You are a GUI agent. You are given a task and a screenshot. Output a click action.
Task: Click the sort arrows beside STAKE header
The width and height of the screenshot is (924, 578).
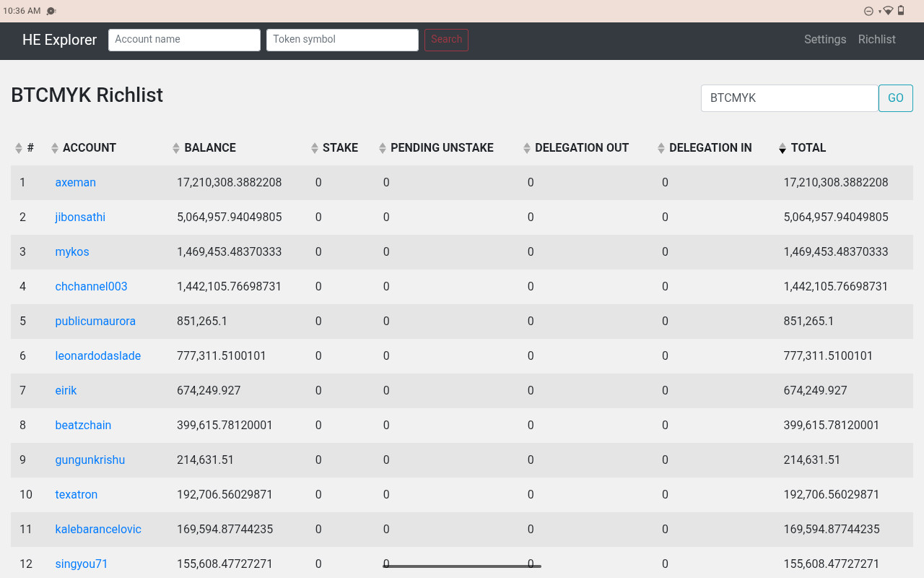(x=315, y=148)
